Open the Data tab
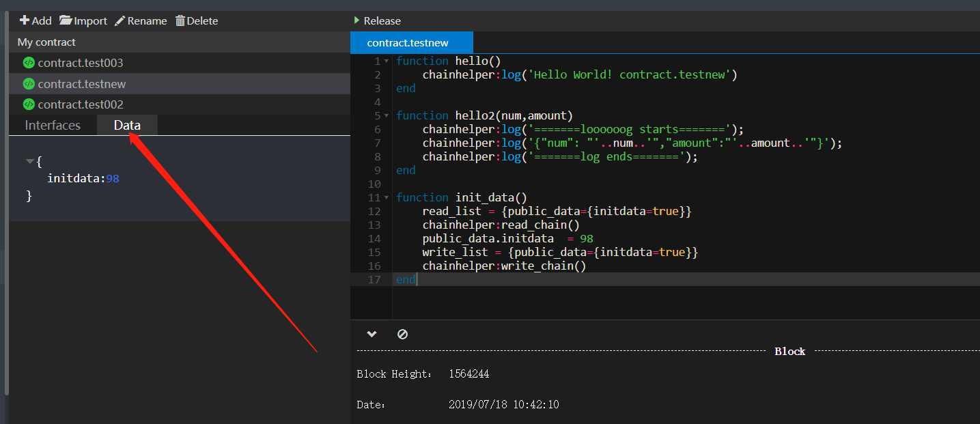The image size is (980, 424). point(127,125)
